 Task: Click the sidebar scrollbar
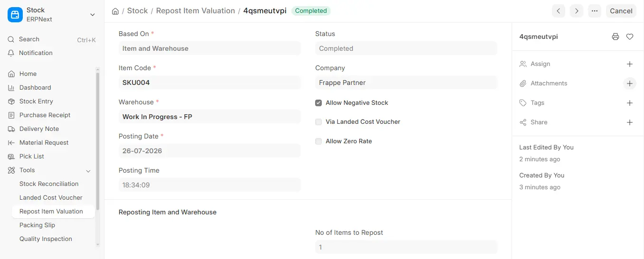(98, 141)
